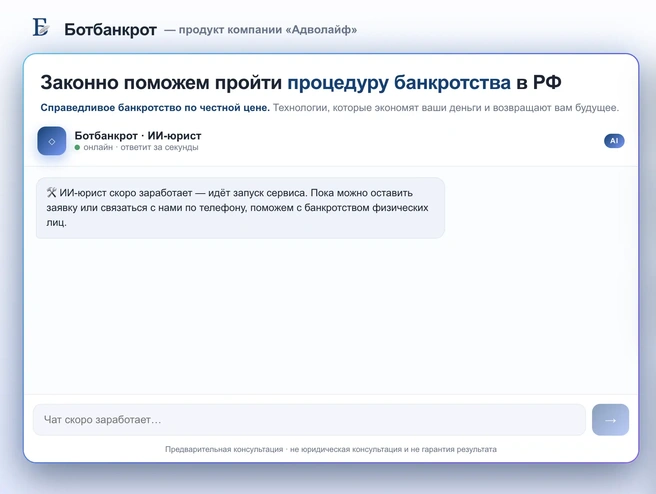This screenshot has width=656, height=494.
Task: Select the Ботбанкрот brand name in header
Action: click(x=110, y=30)
